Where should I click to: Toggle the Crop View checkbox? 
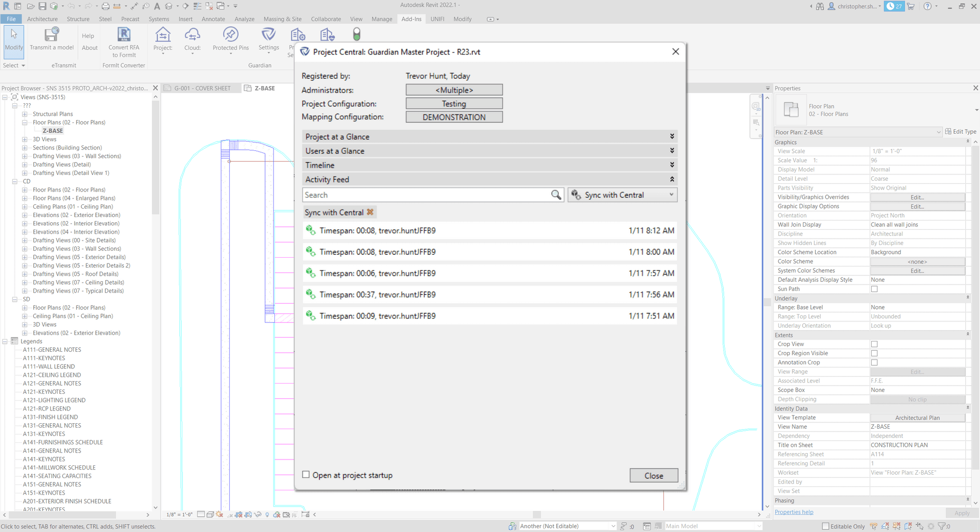874,344
